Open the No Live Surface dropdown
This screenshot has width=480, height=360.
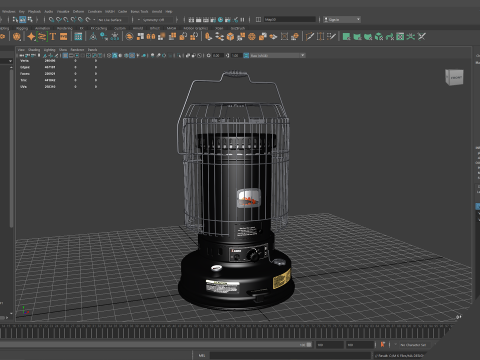[112, 20]
